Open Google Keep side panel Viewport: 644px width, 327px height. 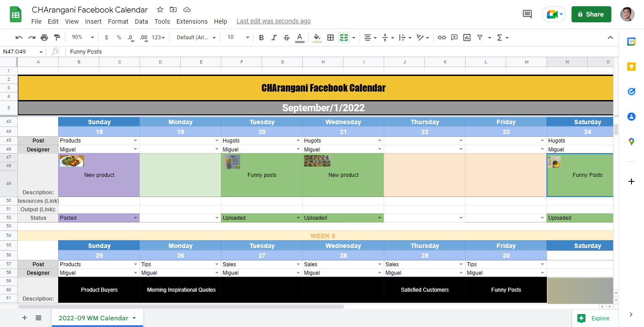(x=631, y=67)
